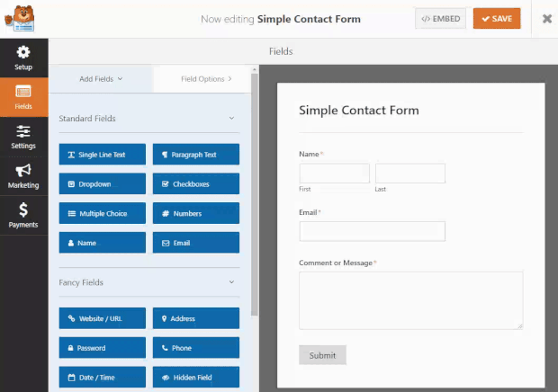Click the Submit button in preview

322,355
